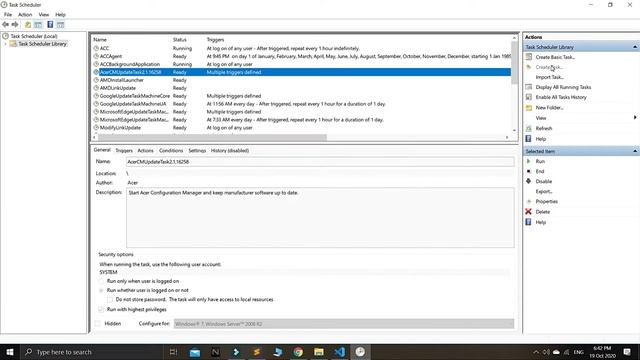This screenshot has width=640, height=360.
Task: Open Windows Start menu
Action: click(x=10, y=352)
